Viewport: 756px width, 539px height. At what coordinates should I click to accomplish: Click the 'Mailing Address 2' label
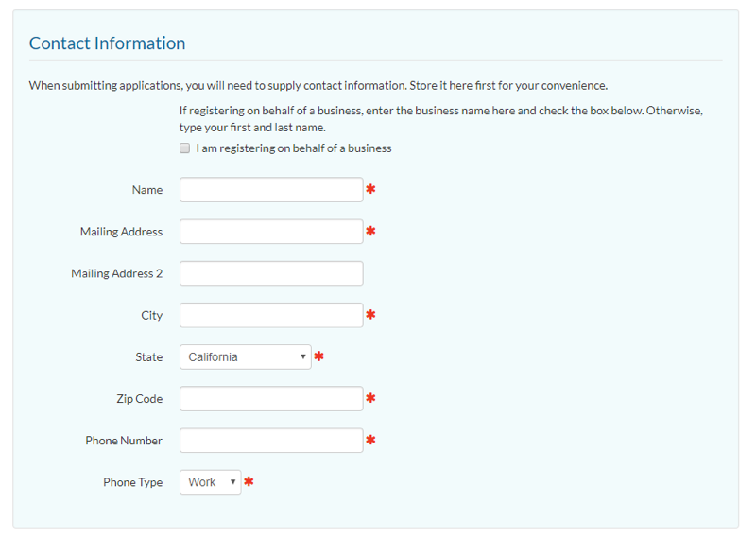[x=116, y=273]
